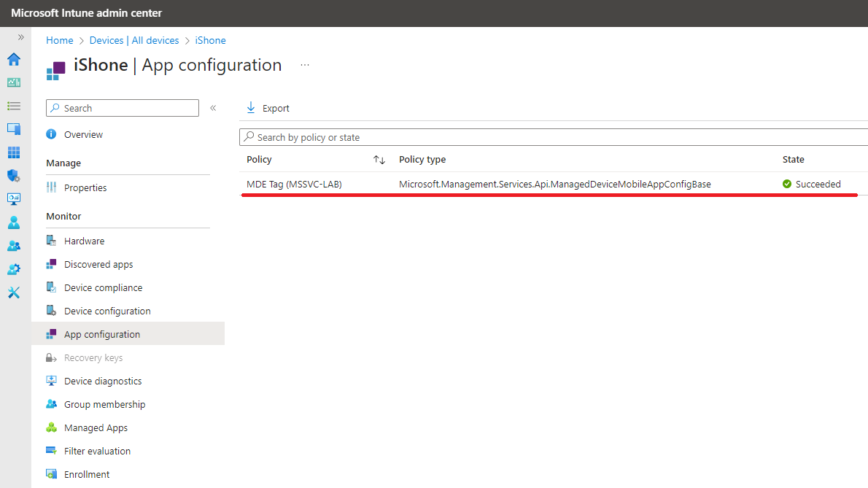868x488 pixels.
Task: Click the green Succeeded checkmark icon
Action: tap(787, 184)
